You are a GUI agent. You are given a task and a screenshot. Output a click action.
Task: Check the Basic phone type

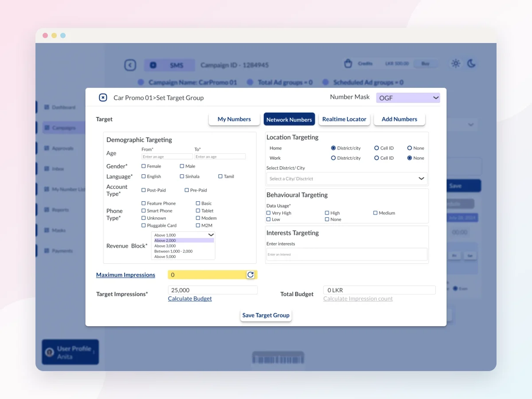(198, 203)
